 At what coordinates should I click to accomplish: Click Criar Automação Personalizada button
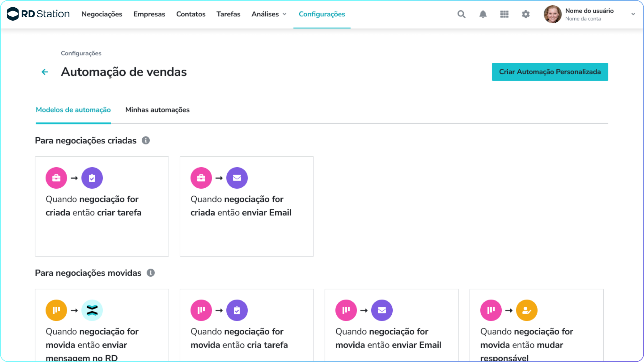coord(550,72)
